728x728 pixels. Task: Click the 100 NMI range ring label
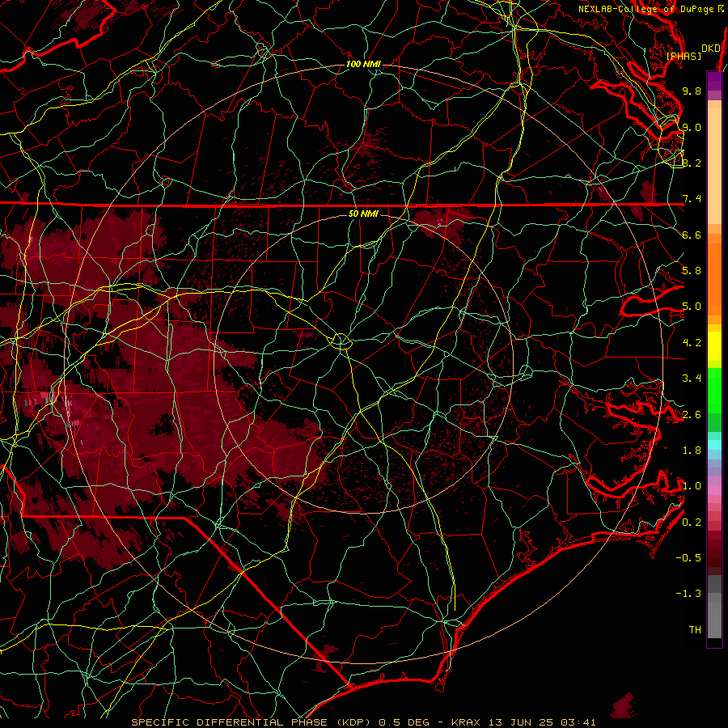coord(363,64)
